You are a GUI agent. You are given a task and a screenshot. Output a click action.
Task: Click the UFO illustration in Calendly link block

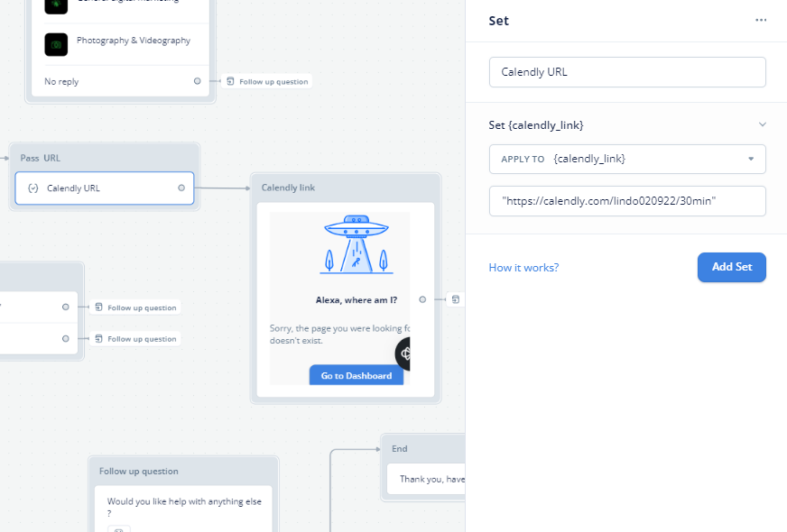pyautogui.click(x=356, y=244)
